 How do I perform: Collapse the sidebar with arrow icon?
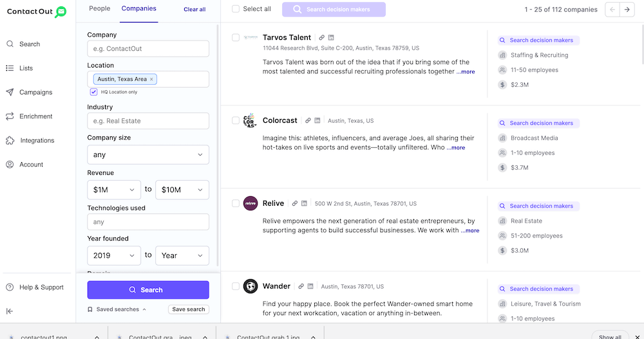coord(10,311)
